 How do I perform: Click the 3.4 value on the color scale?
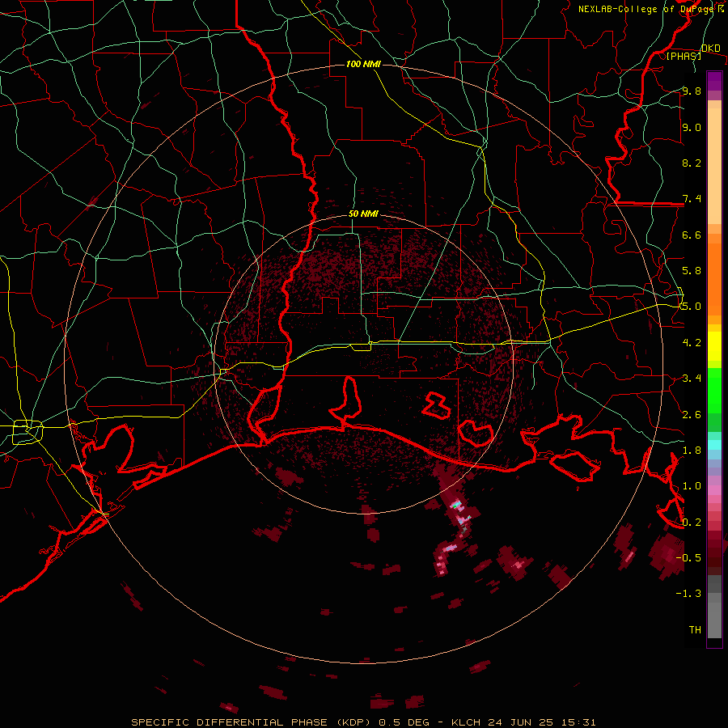[x=692, y=378]
